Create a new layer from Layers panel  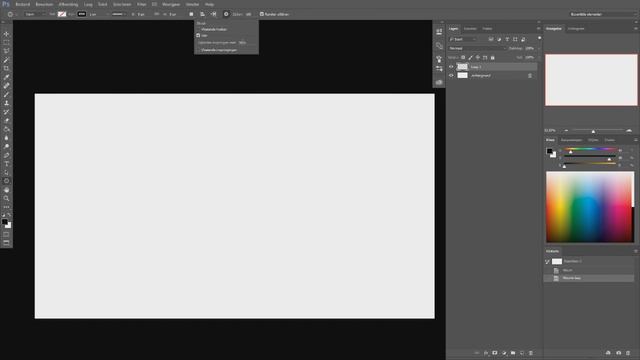522,353
